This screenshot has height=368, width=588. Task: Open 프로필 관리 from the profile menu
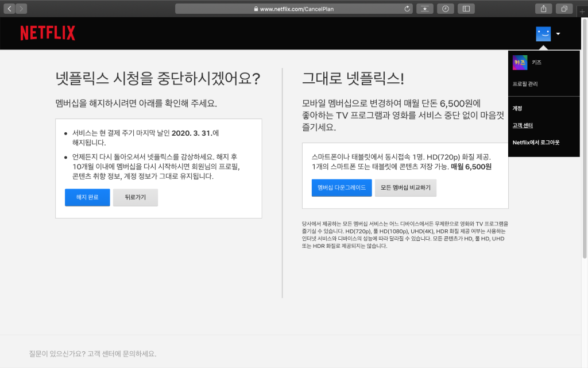pos(525,84)
